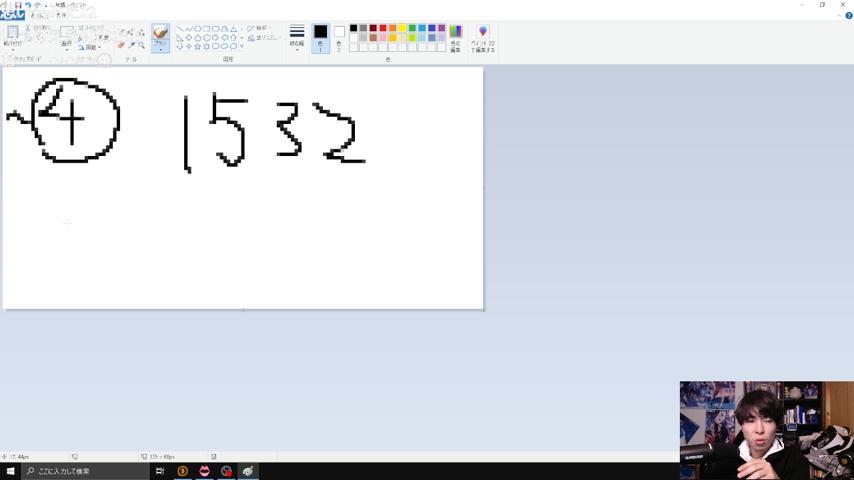The image size is (854, 480).
Task: Pick the yellow color swatch
Action: pyautogui.click(x=402, y=28)
